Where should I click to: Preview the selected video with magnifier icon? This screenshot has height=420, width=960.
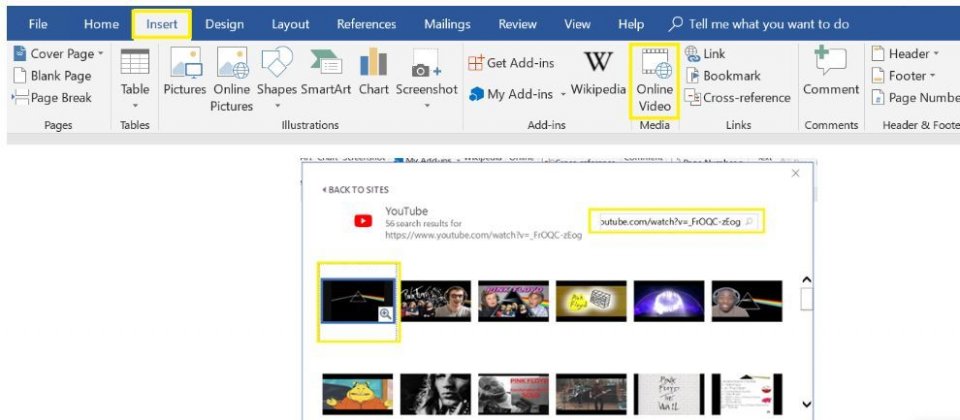tap(386, 314)
